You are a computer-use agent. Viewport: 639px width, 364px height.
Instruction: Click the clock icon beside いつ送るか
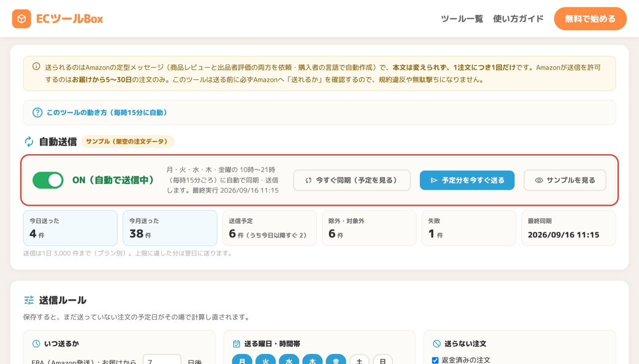click(x=36, y=344)
